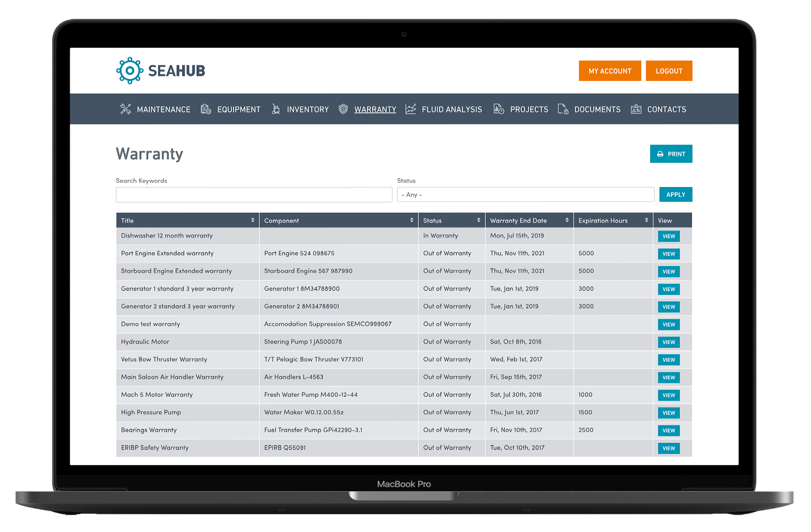Navigate to Fluid Analysis
Viewport: 811px width, 532px height.
[452, 110]
